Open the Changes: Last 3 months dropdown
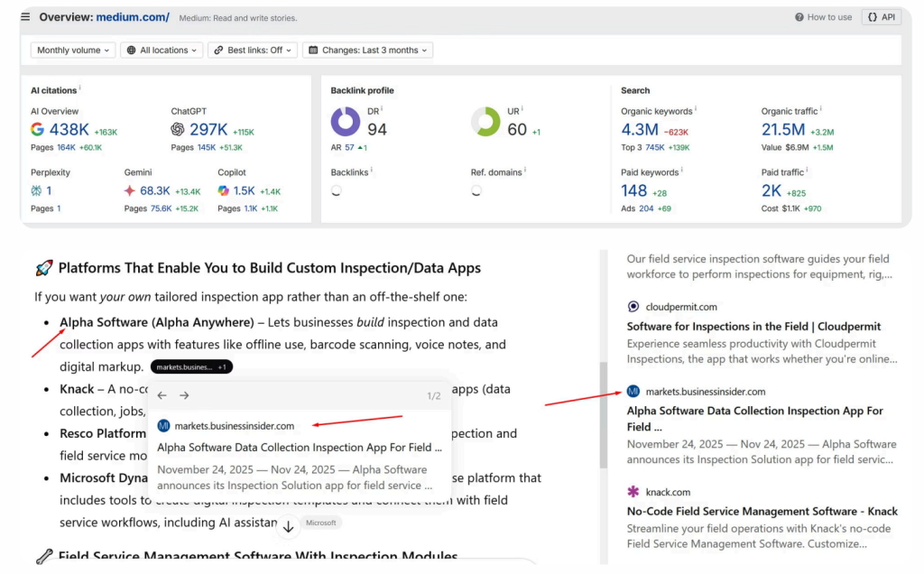Viewport: 924px width, 574px height. click(x=368, y=51)
